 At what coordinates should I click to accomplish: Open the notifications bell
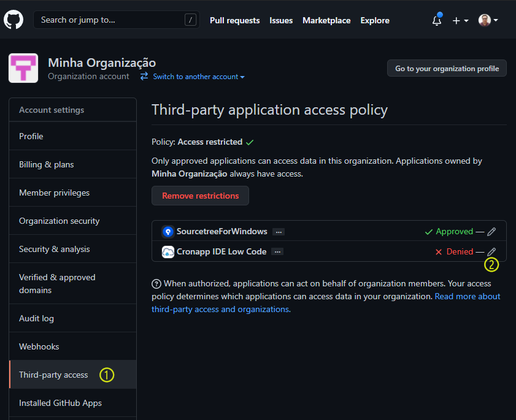[437, 20]
